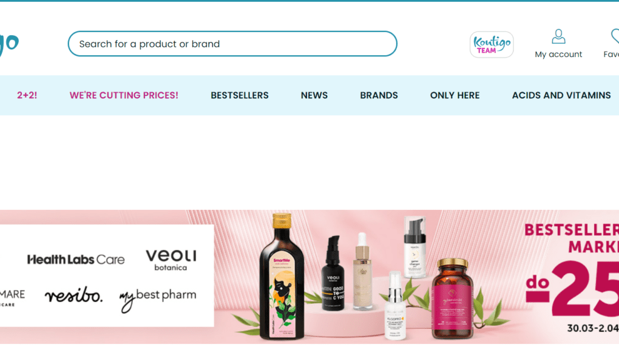This screenshot has height=364, width=619.
Task: Open the ONLY HERE category
Action: pos(455,95)
